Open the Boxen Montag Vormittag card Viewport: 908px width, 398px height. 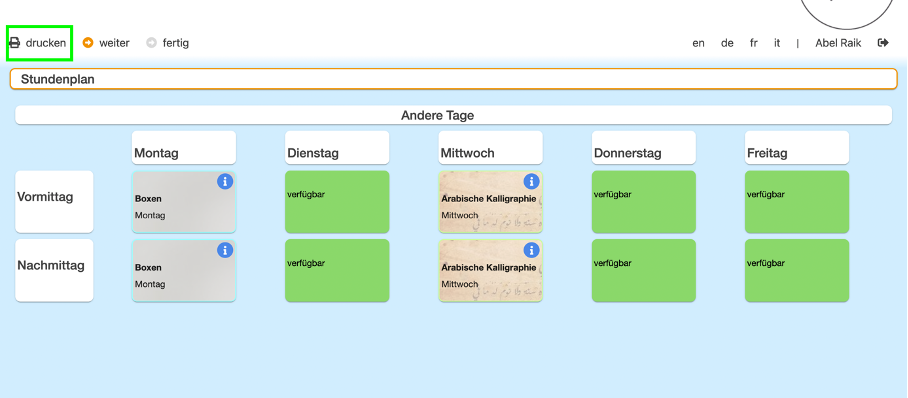pos(184,202)
